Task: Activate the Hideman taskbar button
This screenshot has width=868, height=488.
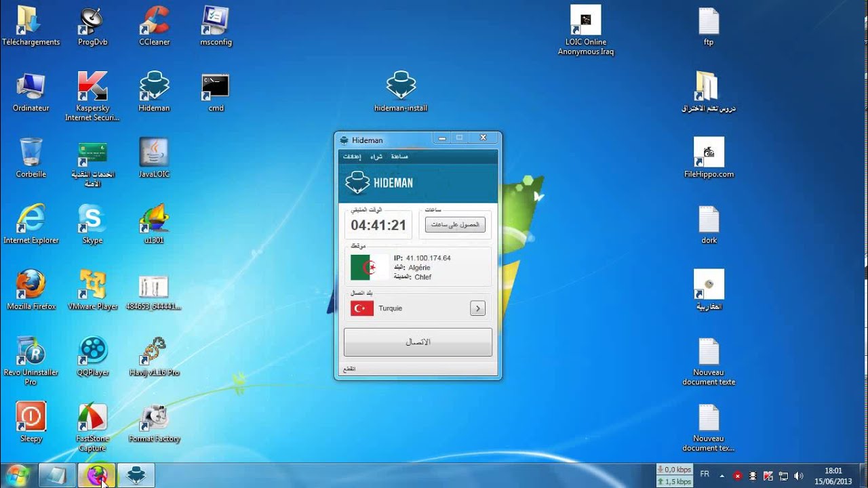Action: coord(136,475)
